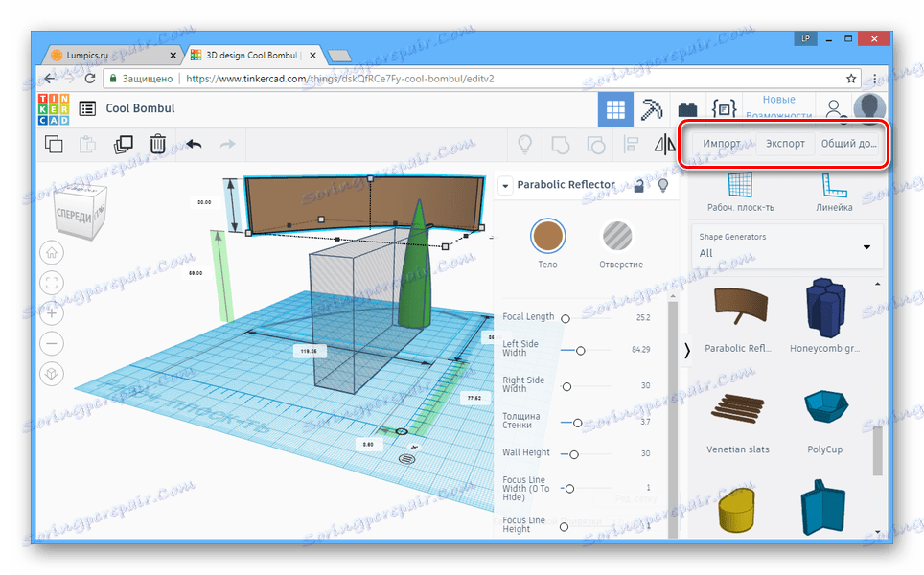This screenshot has width=924, height=575.
Task: Set shape to Отверстие (hole)
Action: (617, 236)
